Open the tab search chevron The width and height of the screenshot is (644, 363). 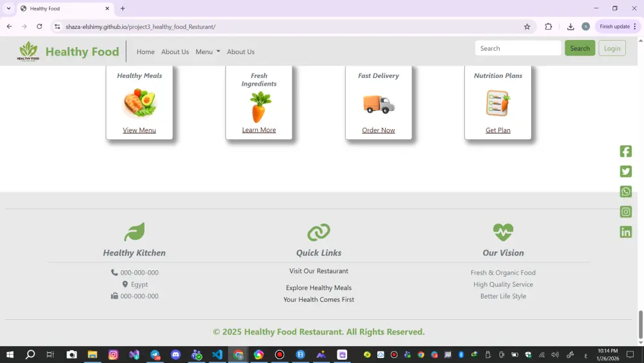point(8,8)
